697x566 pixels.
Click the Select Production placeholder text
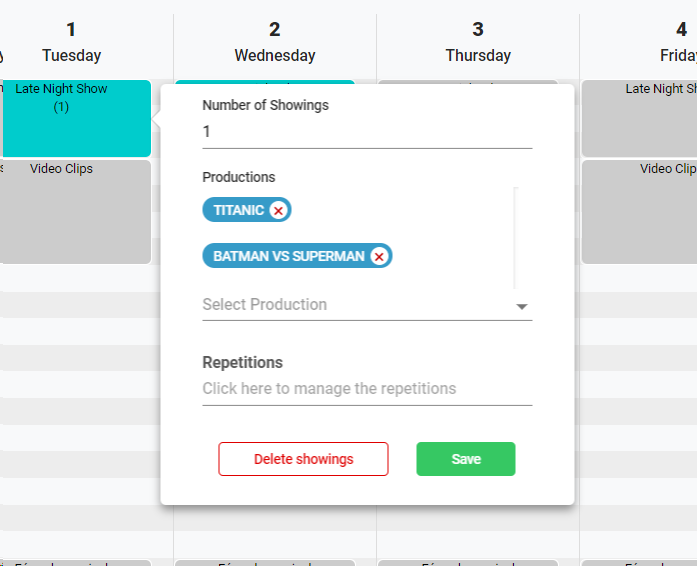tap(265, 304)
